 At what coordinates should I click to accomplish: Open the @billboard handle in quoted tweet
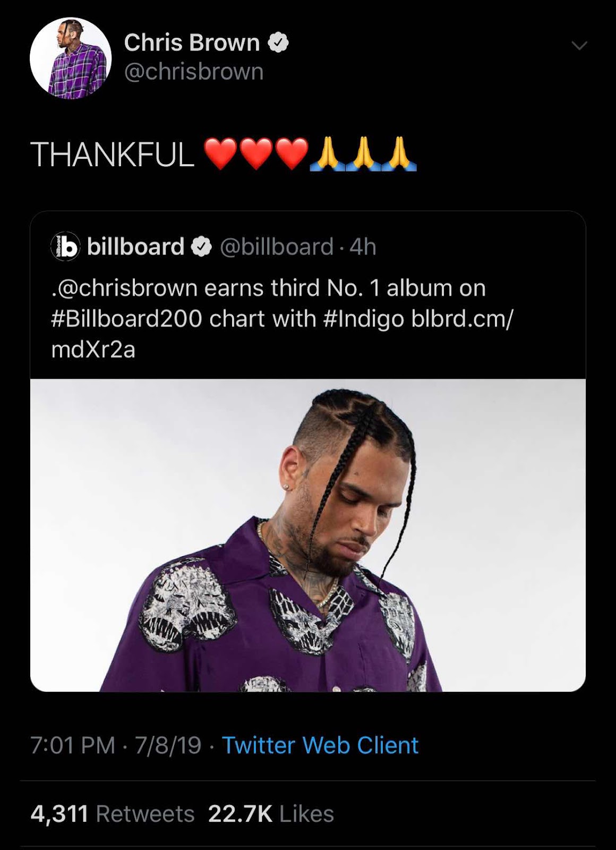(x=276, y=247)
